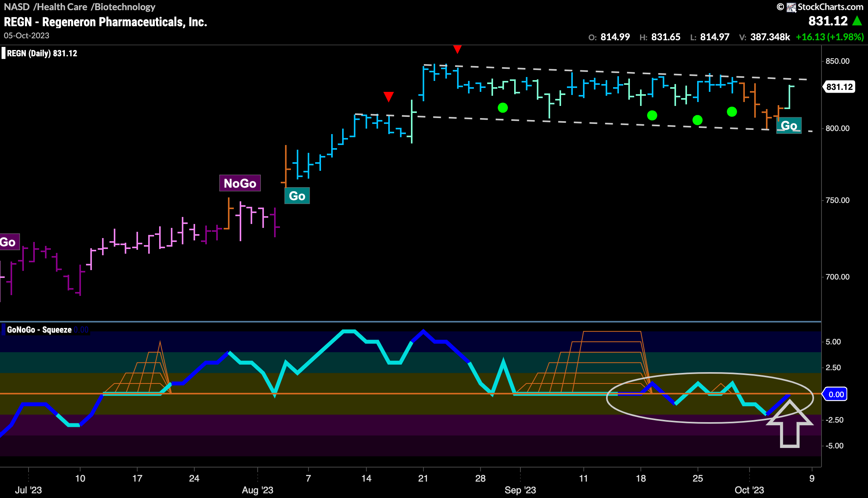The height and width of the screenshot is (498, 868).
Task: Click the 800.00 price axis label
Action: (x=838, y=128)
